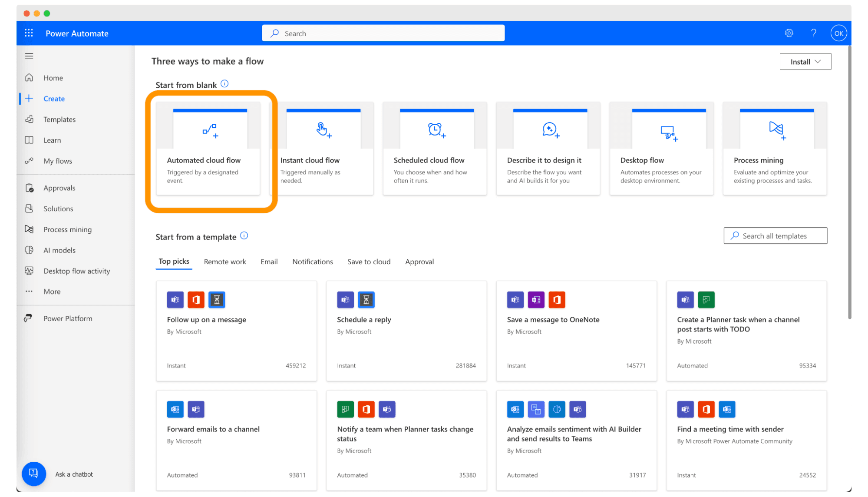Collapse the navigation hamburger menu
868x497 pixels.
pyautogui.click(x=29, y=56)
